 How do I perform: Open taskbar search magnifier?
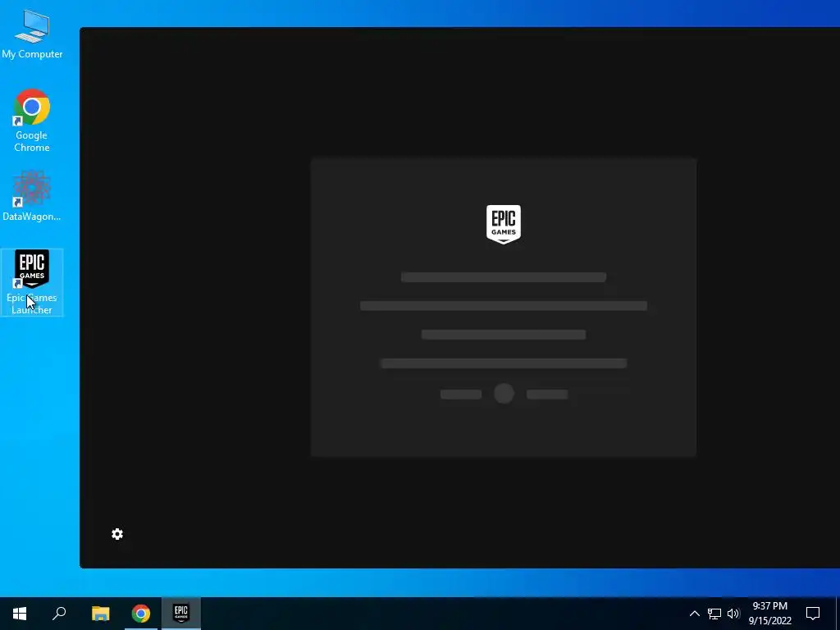click(x=59, y=614)
